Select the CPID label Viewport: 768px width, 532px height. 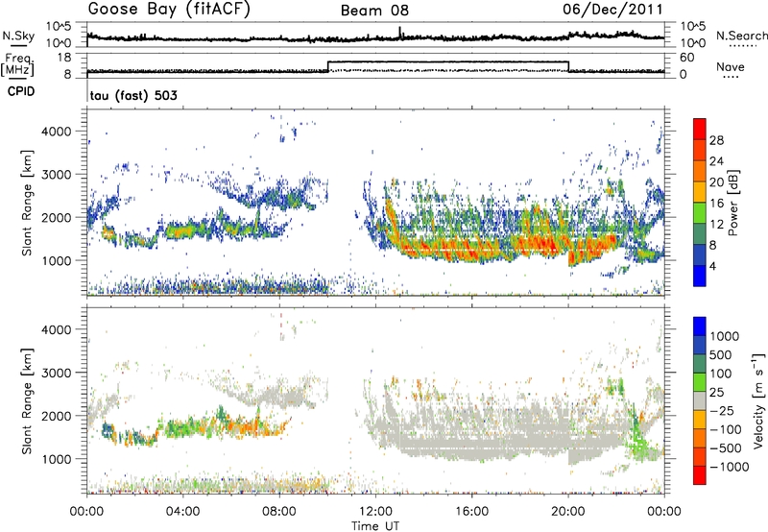(21, 91)
